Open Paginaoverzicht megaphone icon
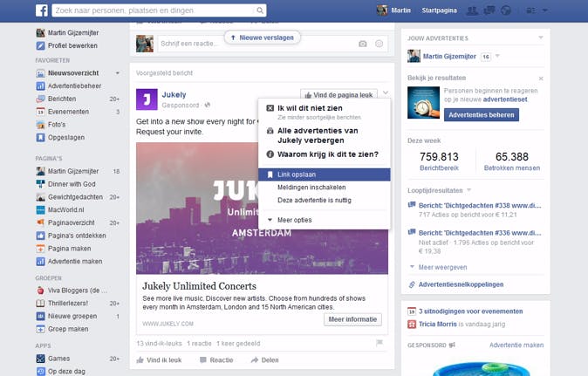The height and width of the screenshot is (376, 588). [40, 222]
